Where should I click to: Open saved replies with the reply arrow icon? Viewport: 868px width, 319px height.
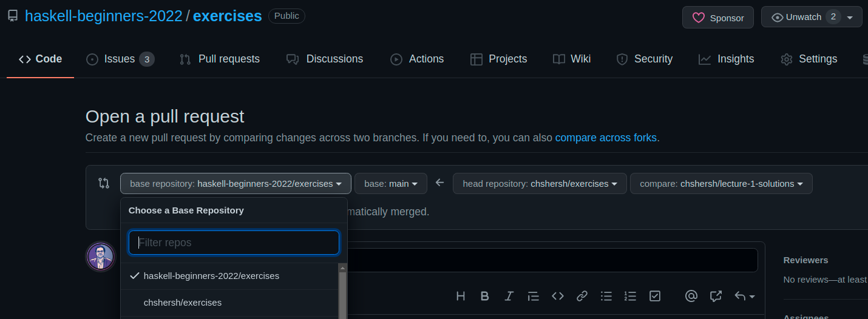coord(744,296)
